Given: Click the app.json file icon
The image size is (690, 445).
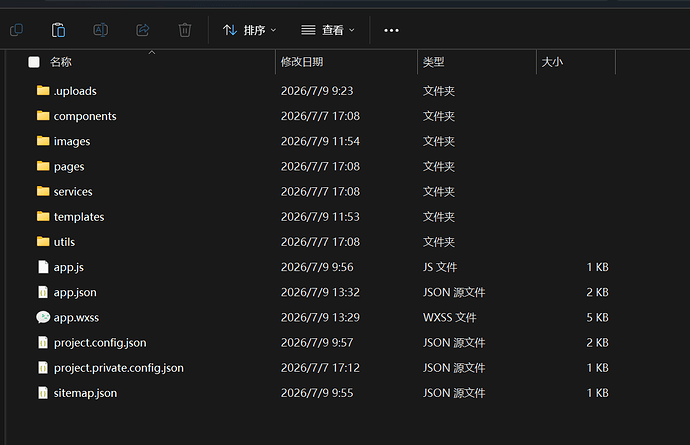Looking at the screenshot, I should pyautogui.click(x=43, y=292).
